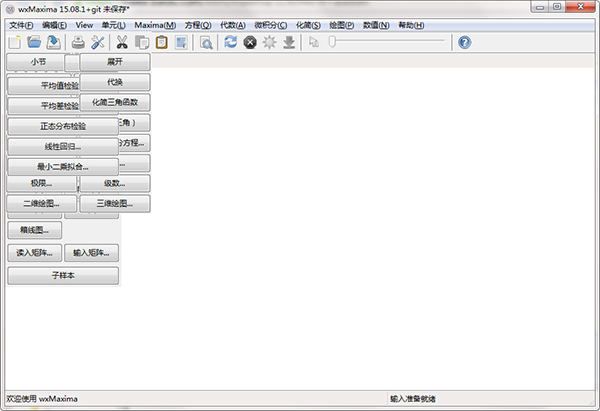The image size is (600, 411).
Task: Click the 级数... button
Action: (115, 183)
